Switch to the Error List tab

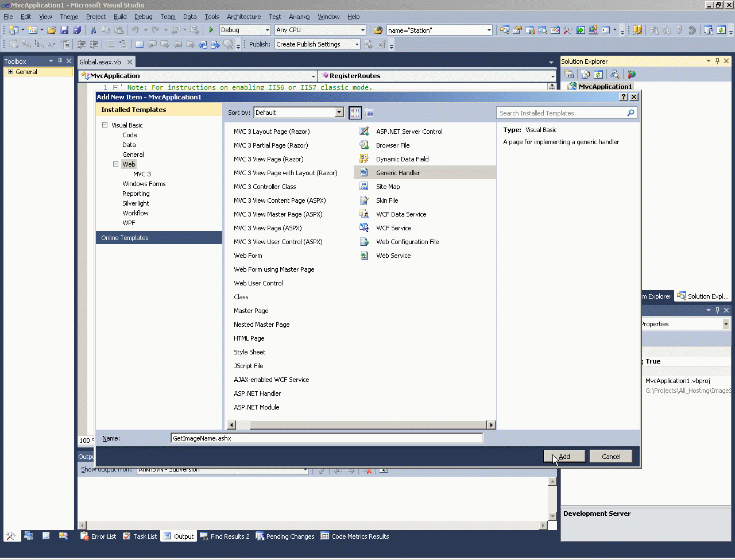[98, 536]
